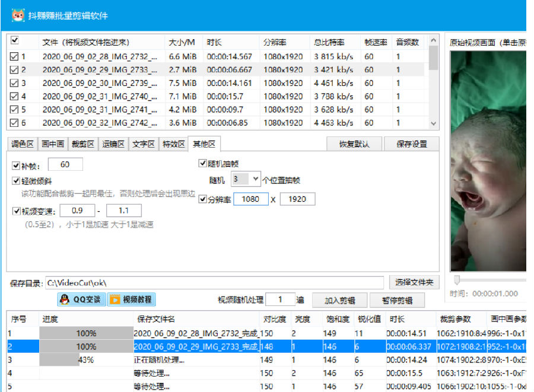Open the 视频教程 video tutorial
The width and height of the screenshot is (534, 392).
click(x=131, y=299)
